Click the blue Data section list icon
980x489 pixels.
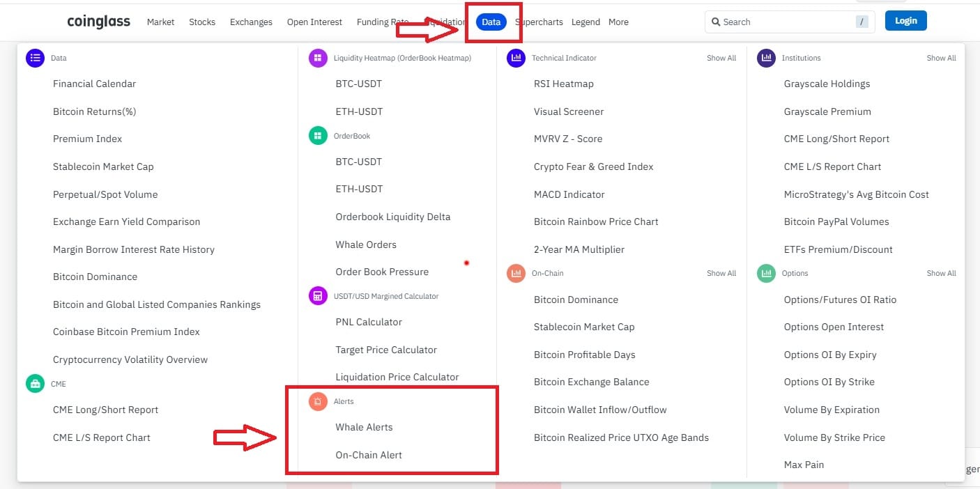35,58
